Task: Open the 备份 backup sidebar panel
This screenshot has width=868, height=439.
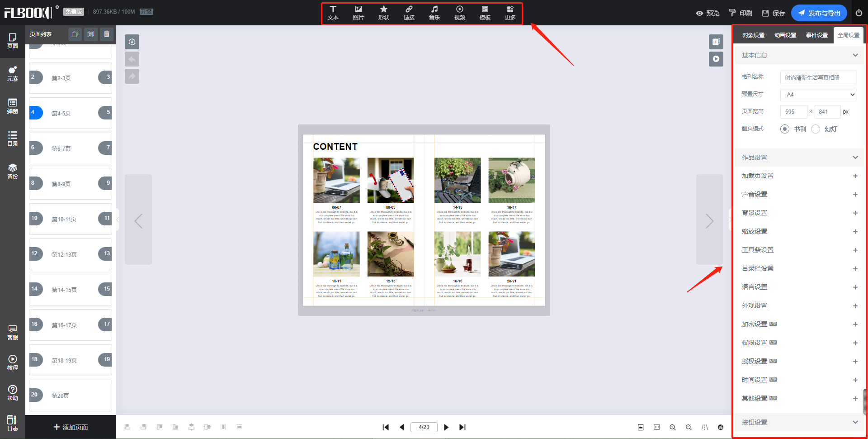Action: (x=13, y=172)
